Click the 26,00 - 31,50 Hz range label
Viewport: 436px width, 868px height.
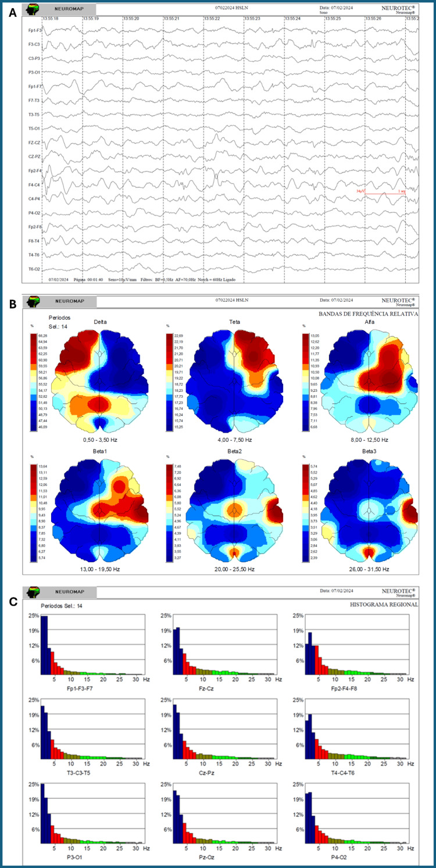370,571
